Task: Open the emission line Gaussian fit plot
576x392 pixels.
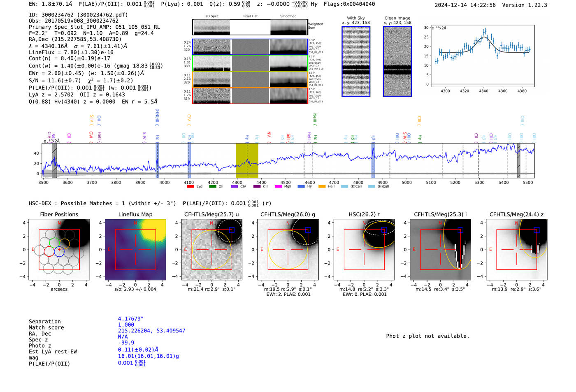Action: point(482,56)
